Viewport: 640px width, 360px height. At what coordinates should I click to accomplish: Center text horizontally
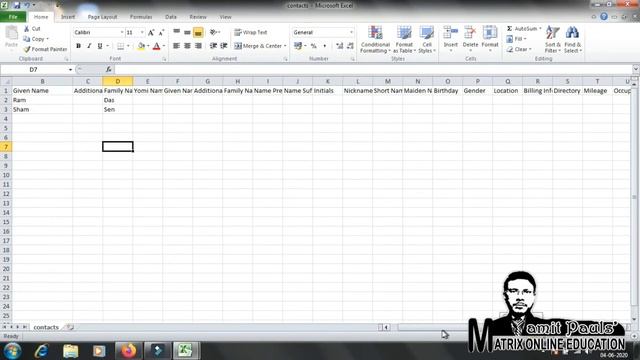coord(187,46)
